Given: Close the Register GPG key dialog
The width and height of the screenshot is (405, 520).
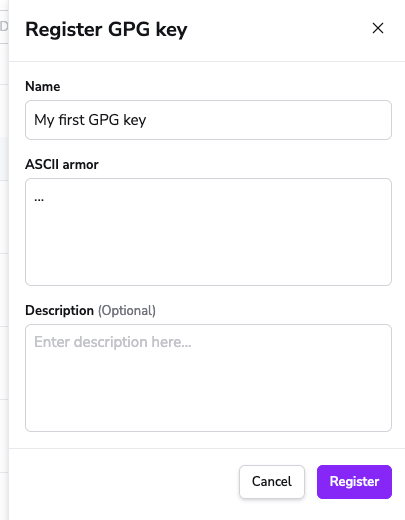Looking at the screenshot, I should (378, 28).
